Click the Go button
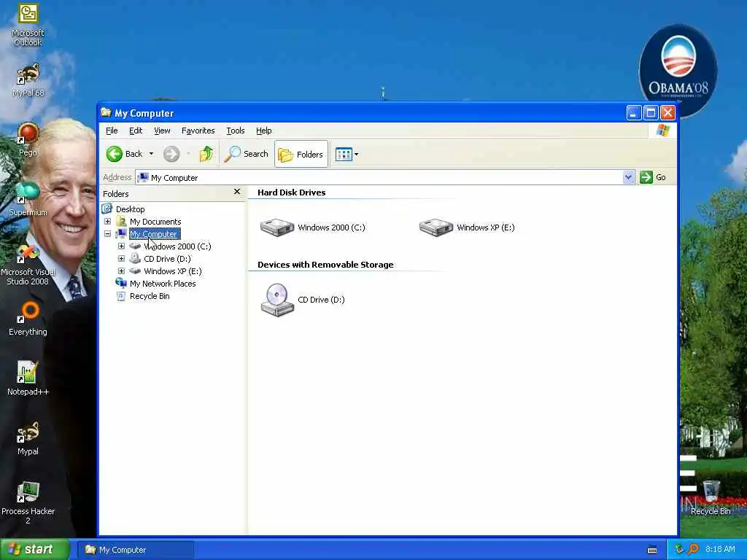The image size is (747, 560). coord(653,177)
